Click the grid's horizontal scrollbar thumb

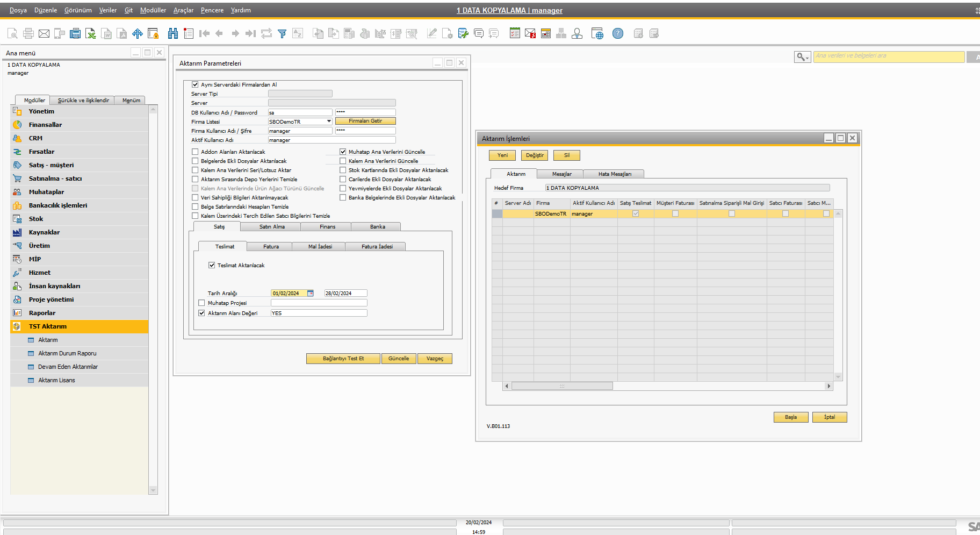point(562,386)
